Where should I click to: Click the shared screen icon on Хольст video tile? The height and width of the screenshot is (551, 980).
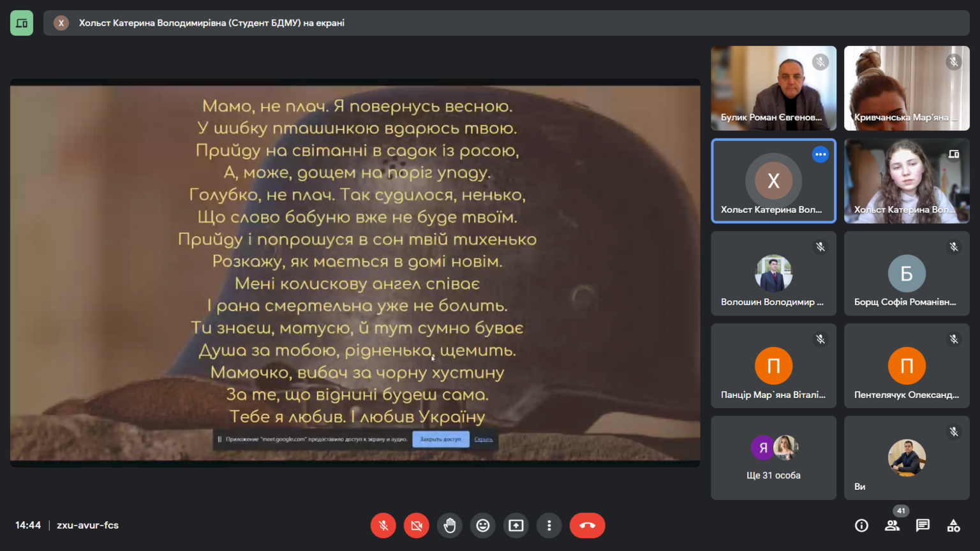point(954,154)
